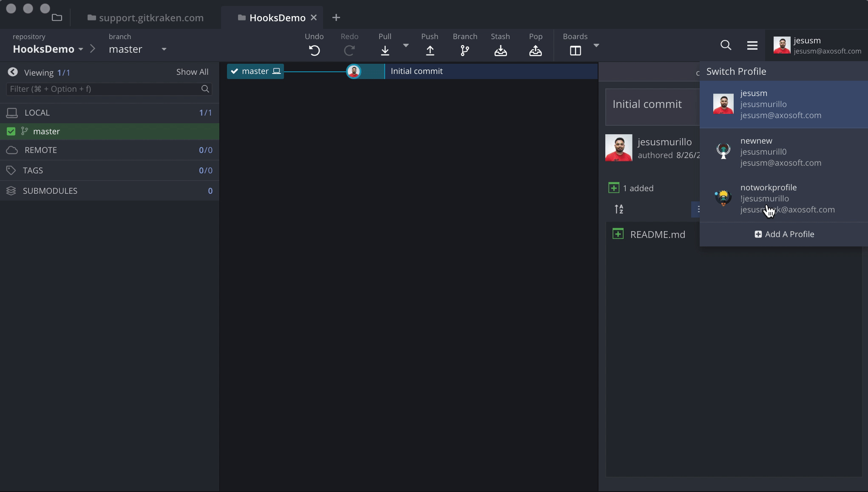Click Add A Profile button
The height and width of the screenshot is (492, 868).
[784, 234]
